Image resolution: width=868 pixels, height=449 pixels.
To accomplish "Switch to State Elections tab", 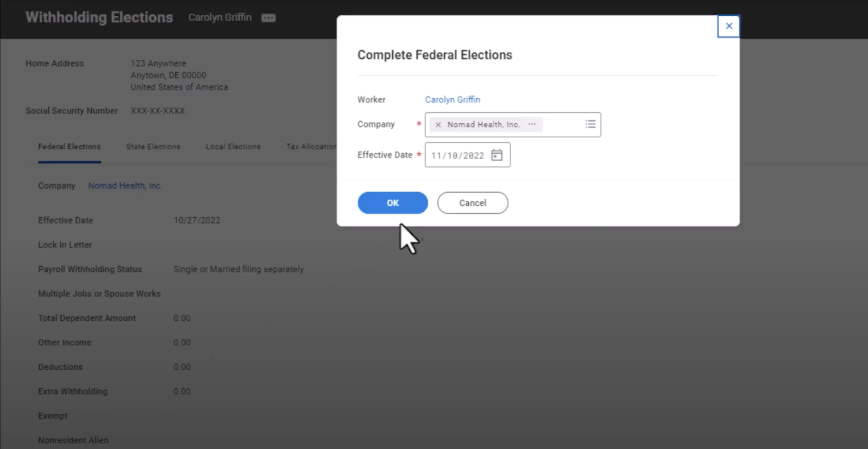I will coord(153,147).
